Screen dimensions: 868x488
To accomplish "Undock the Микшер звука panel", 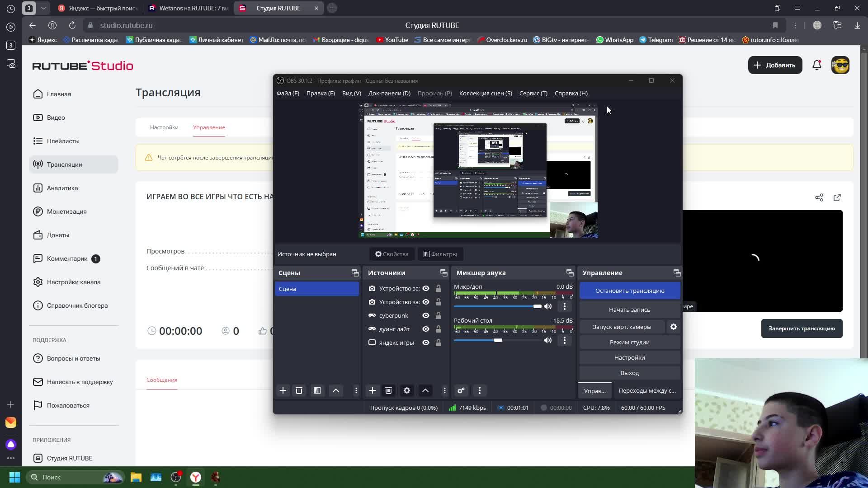I will 570,273.
